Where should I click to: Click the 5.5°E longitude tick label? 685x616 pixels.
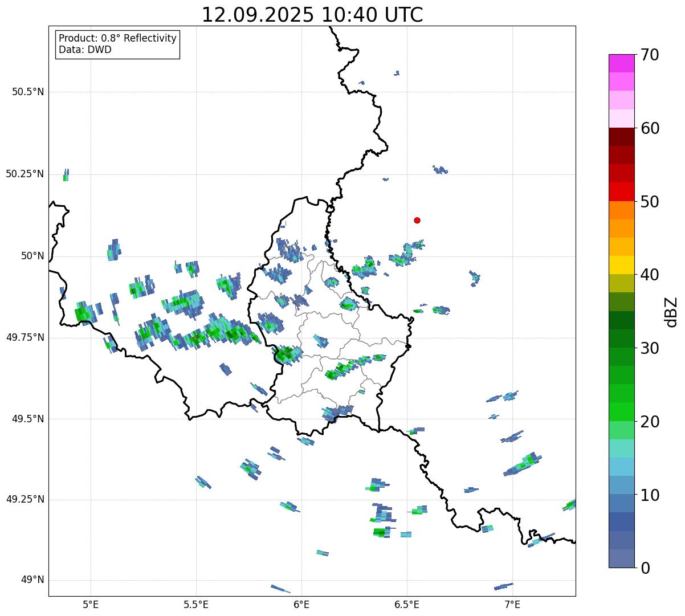coord(196,604)
